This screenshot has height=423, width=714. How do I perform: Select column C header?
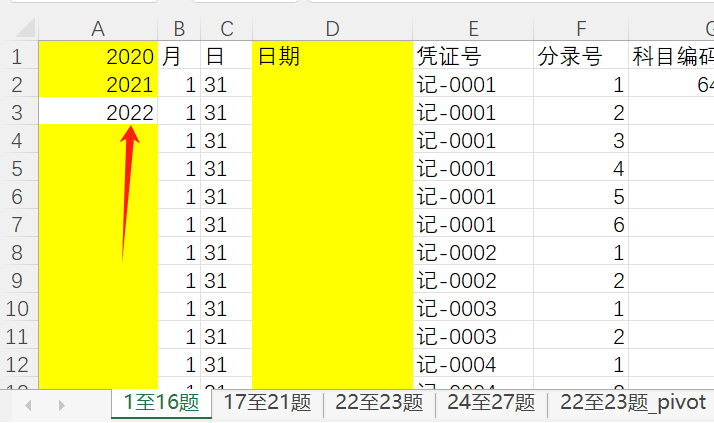pyautogui.click(x=226, y=29)
